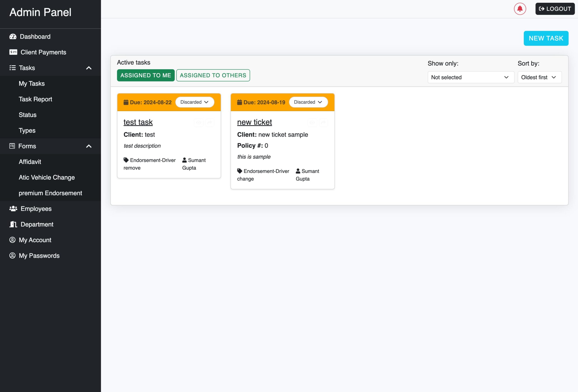
Task: Open the new ticket title link
Action: (x=254, y=122)
